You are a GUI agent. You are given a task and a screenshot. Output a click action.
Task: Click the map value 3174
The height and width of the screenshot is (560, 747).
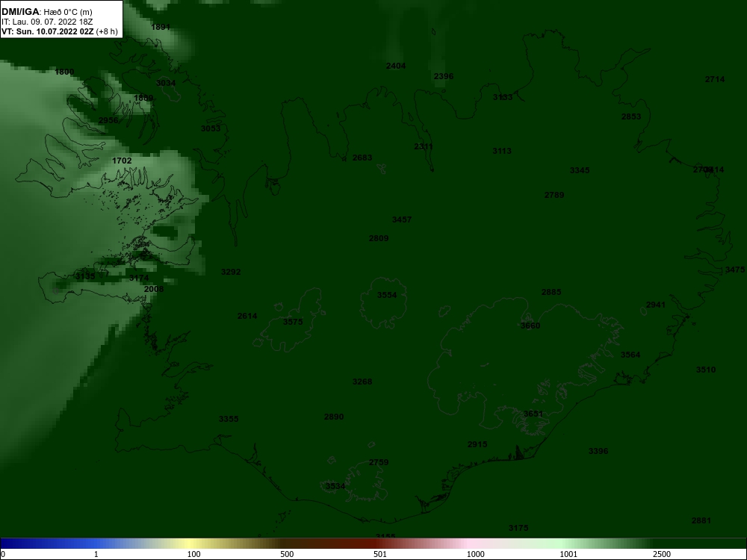click(x=139, y=278)
